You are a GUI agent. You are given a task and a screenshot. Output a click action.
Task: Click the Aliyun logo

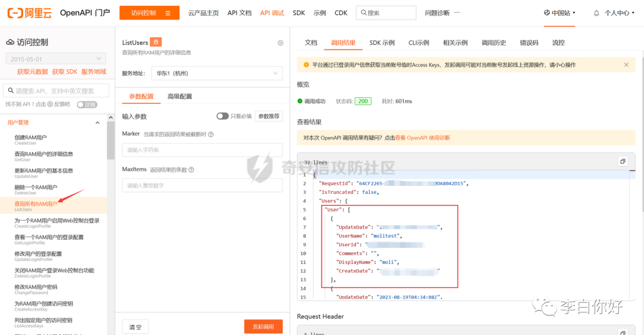click(x=30, y=13)
